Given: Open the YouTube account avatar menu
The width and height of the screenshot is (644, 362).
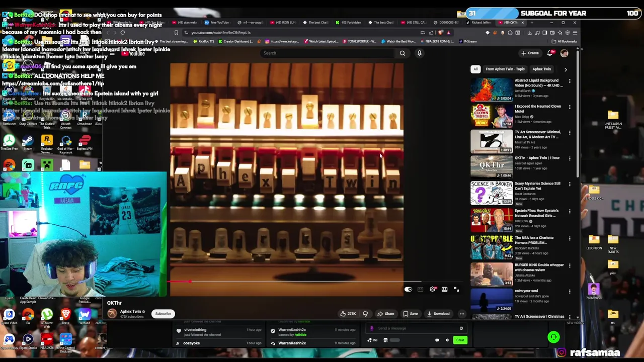Looking at the screenshot, I should click(565, 53).
